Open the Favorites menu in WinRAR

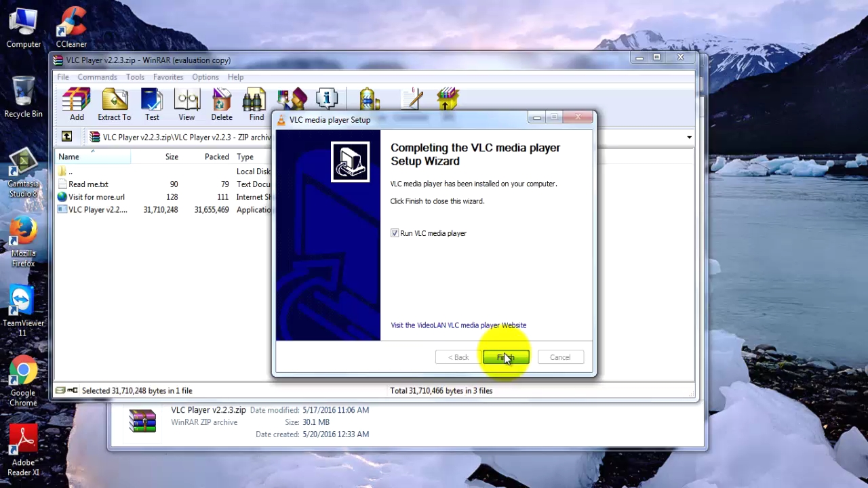[x=168, y=77]
